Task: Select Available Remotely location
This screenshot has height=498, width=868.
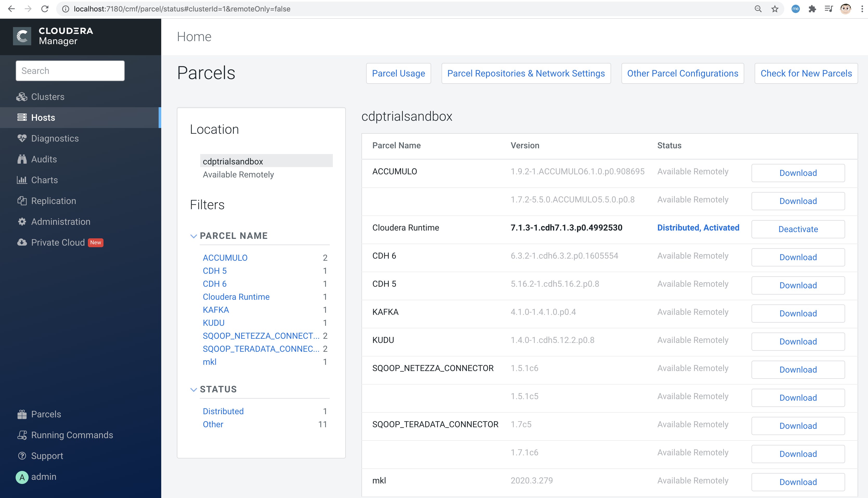Action: click(x=238, y=174)
